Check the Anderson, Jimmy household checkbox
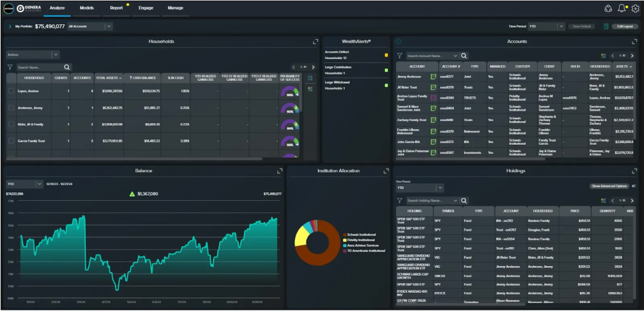Screen dimensions: 644x311 click(x=11, y=108)
